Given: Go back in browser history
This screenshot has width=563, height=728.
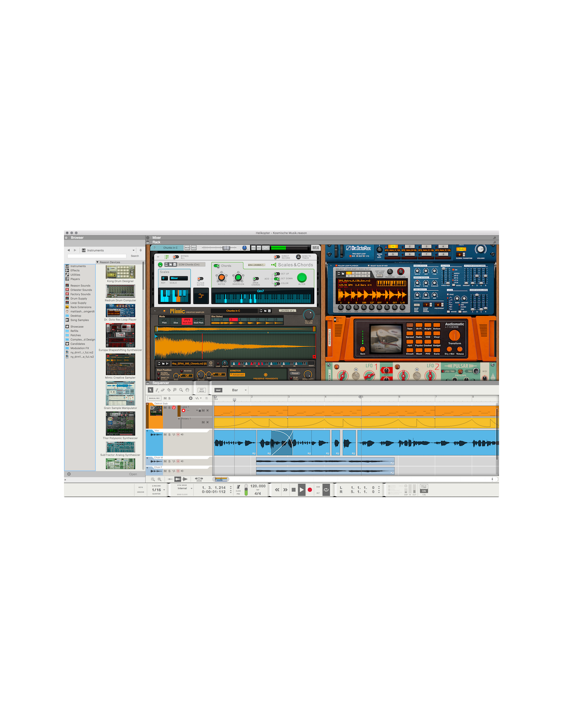Looking at the screenshot, I should point(69,250).
